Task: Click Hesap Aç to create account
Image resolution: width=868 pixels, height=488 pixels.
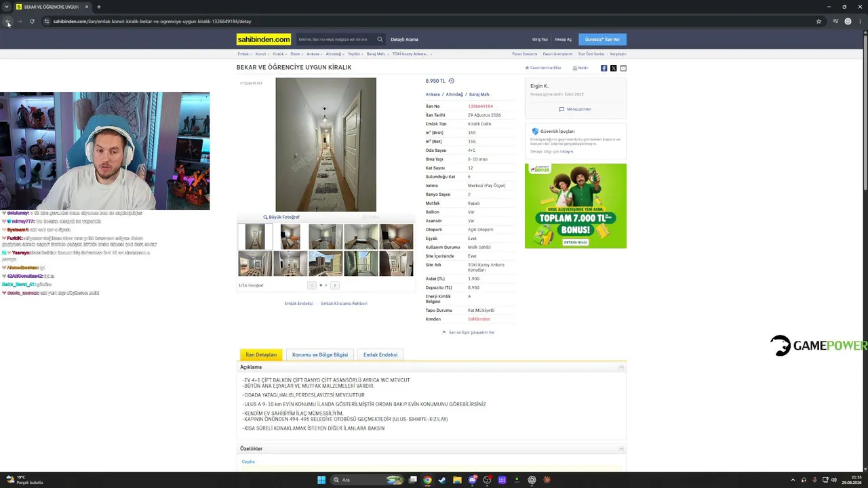Action: click(563, 39)
